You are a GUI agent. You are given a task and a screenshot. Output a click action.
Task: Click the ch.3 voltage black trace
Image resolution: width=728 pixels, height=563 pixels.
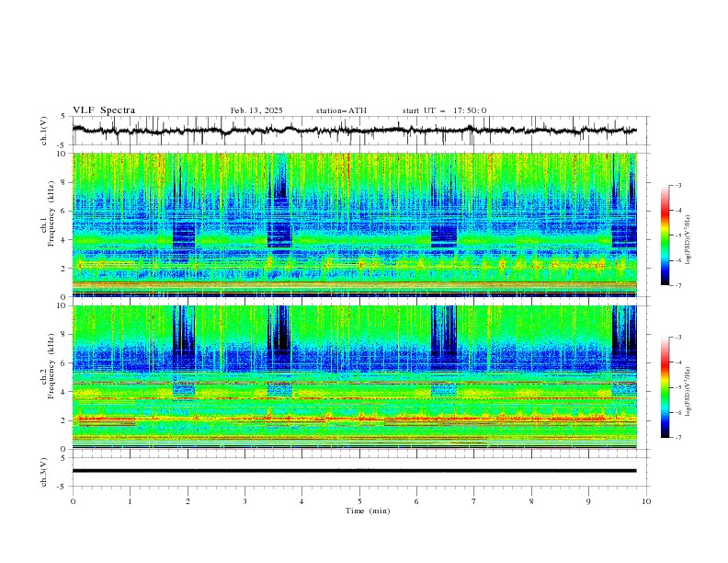[x=354, y=471]
